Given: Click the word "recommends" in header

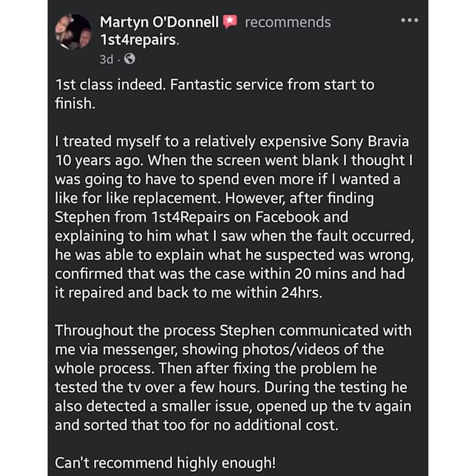Looking at the screenshot, I should [x=287, y=23].
